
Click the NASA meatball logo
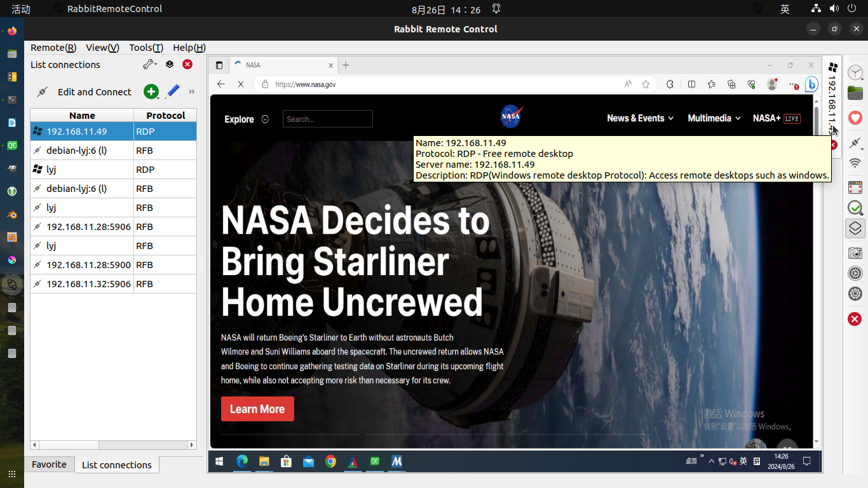click(510, 116)
